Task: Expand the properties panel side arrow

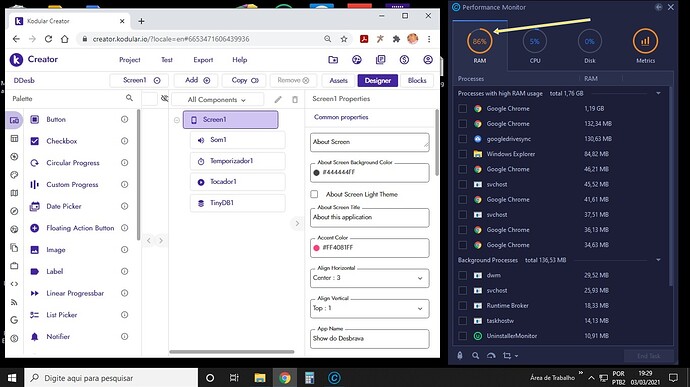Action: 297,224
